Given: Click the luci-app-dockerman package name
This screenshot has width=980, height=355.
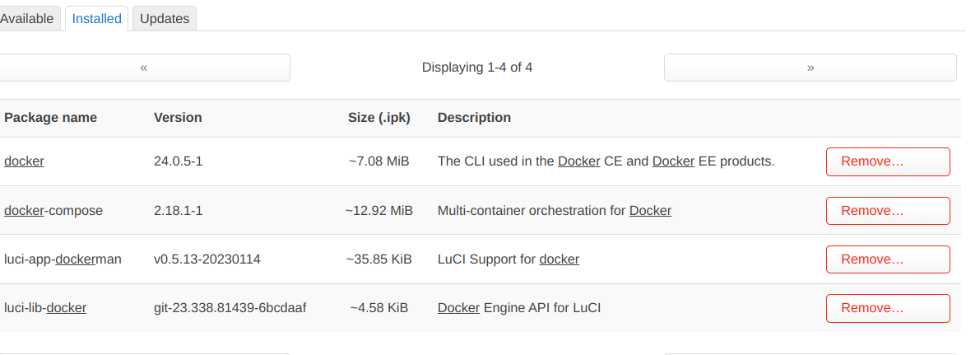Looking at the screenshot, I should click(63, 259).
